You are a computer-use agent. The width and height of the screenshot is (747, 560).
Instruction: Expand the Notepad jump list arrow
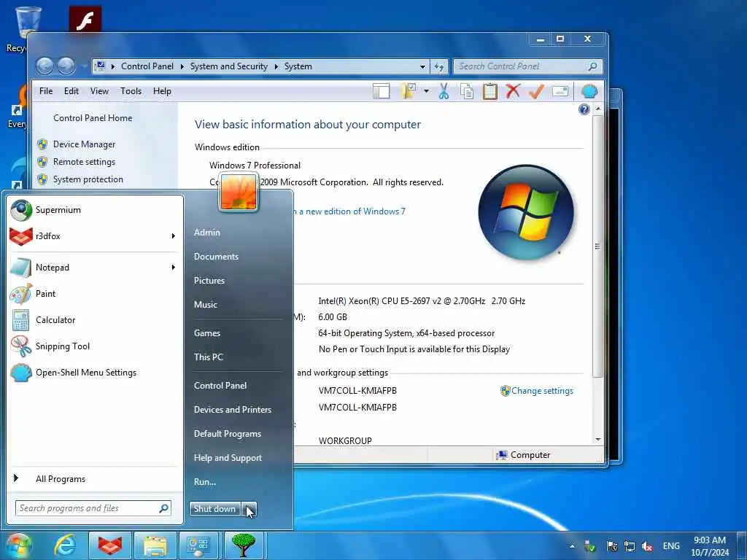(174, 268)
